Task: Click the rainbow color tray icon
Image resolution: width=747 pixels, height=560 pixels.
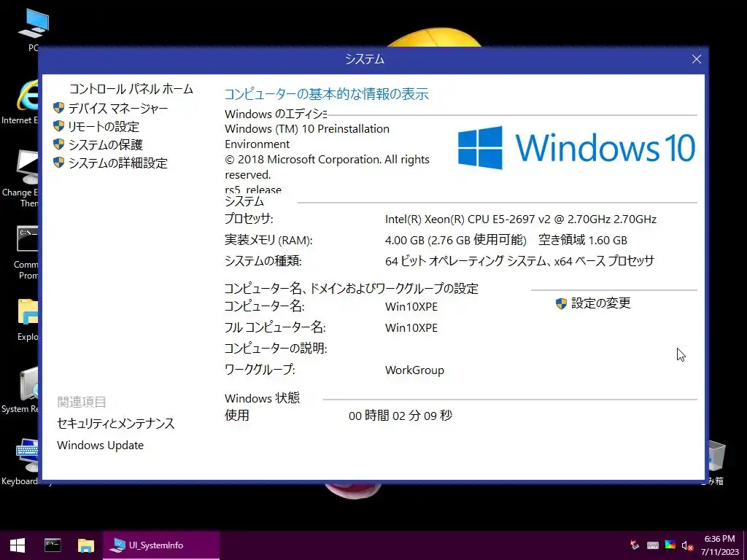Action: (670, 545)
